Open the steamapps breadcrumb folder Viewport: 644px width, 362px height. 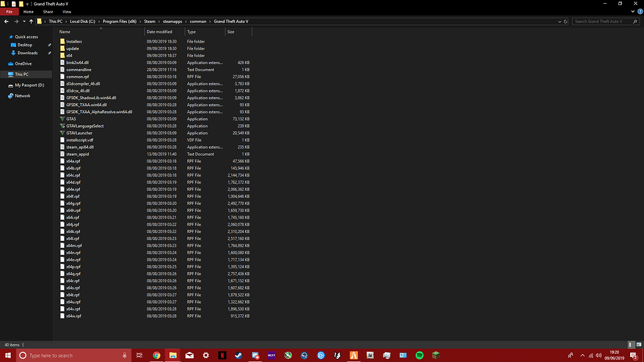point(172,21)
